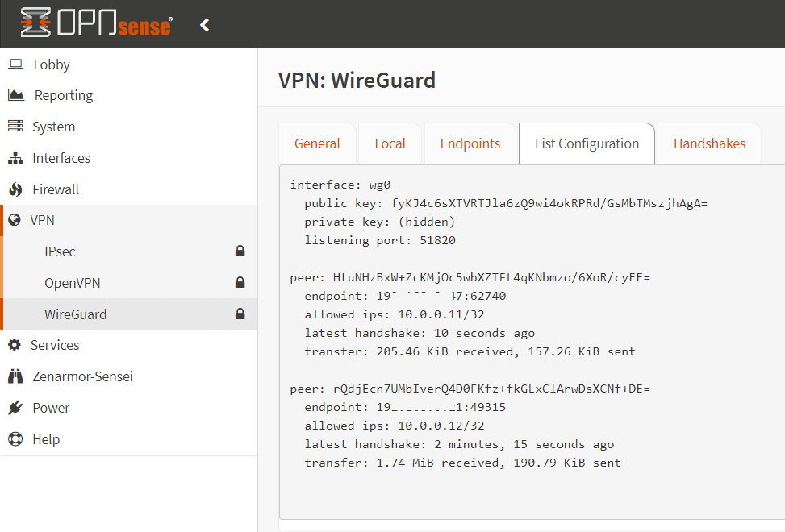Click the lock icon beside OpenVPN
Image resolution: width=785 pixels, height=532 pixels.
pos(240,283)
